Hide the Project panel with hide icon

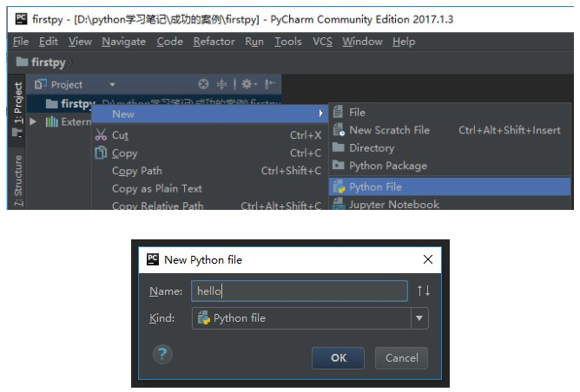click(270, 84)
